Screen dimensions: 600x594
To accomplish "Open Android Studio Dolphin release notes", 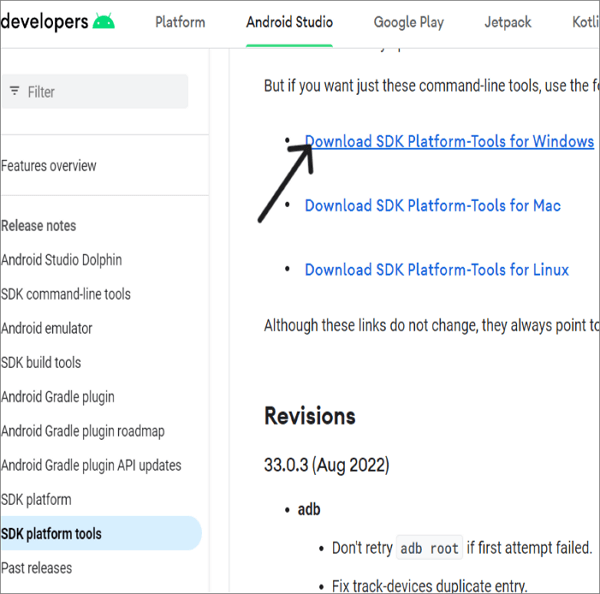I will coord(62,260).
